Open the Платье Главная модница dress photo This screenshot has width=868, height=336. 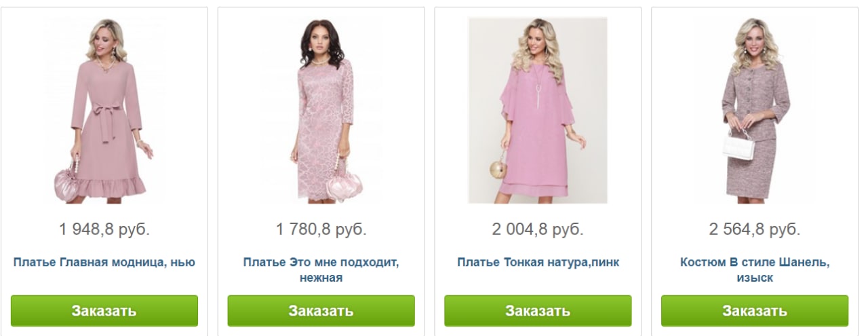(104, 110)
